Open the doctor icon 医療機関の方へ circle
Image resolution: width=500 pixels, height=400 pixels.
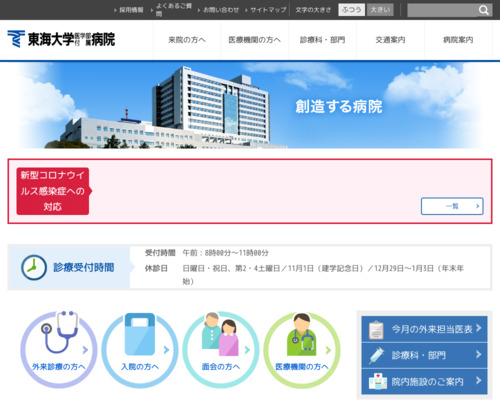click(x=302, y=350)
